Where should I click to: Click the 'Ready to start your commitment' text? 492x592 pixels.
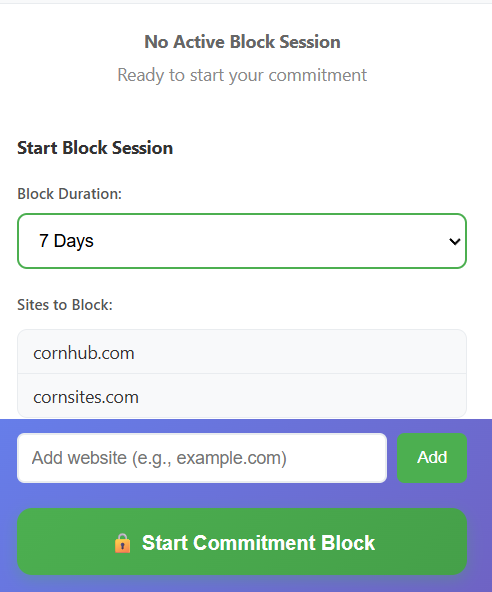242,75
